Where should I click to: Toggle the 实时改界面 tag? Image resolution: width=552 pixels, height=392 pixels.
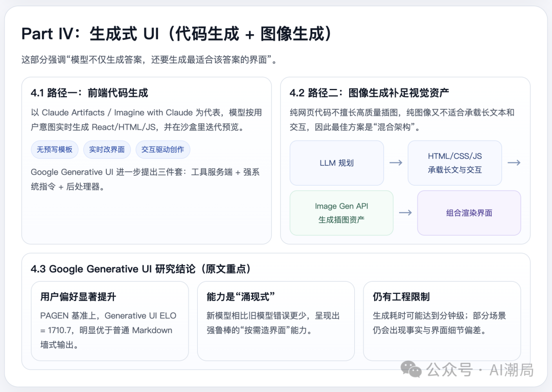[x=107, y=149]
